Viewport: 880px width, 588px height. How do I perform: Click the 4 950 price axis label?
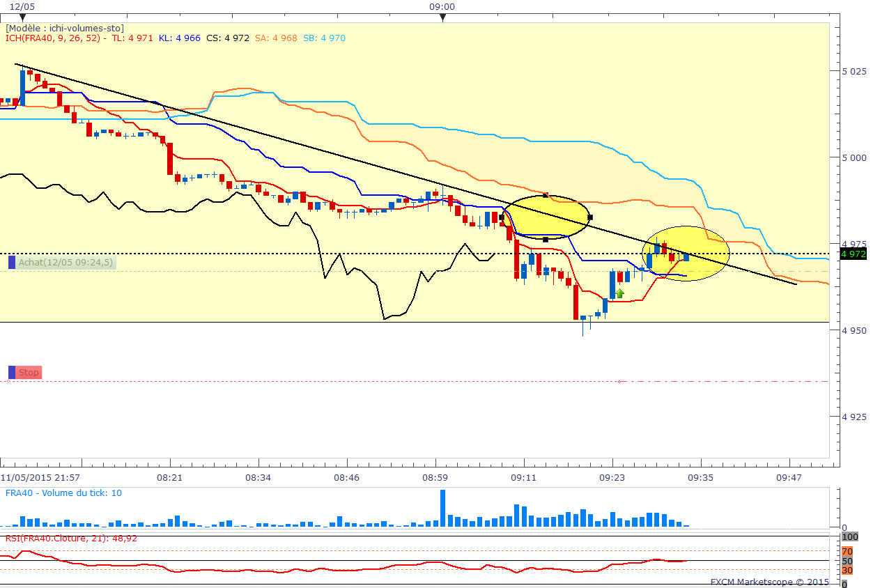coord(854,330)
